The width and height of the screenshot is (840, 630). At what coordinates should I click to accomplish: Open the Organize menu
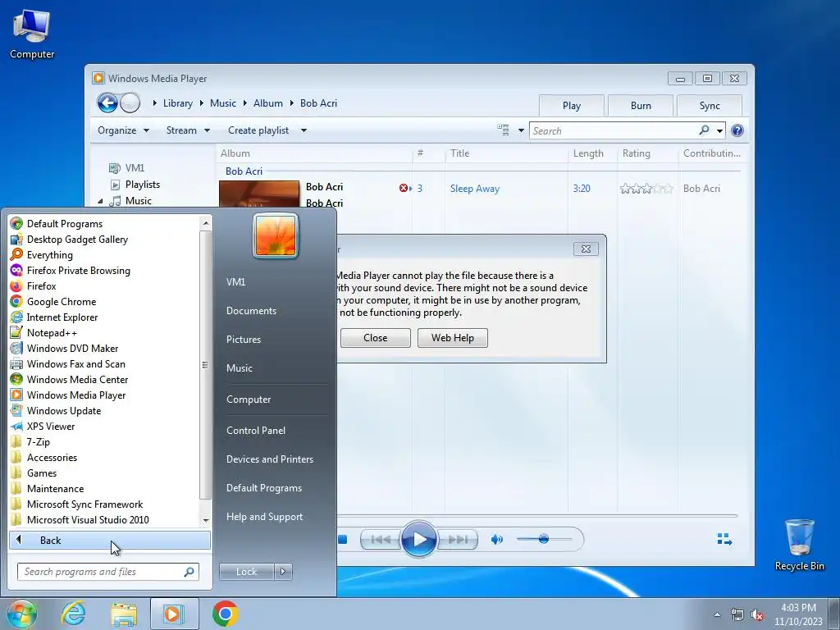click(x=123, y=130)
